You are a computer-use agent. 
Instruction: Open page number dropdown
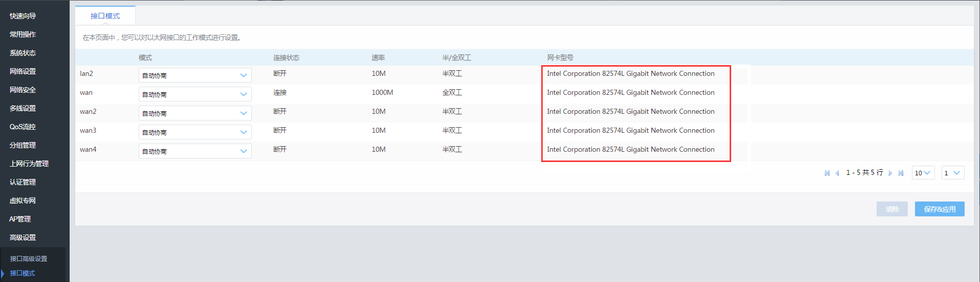coord(952,173)
